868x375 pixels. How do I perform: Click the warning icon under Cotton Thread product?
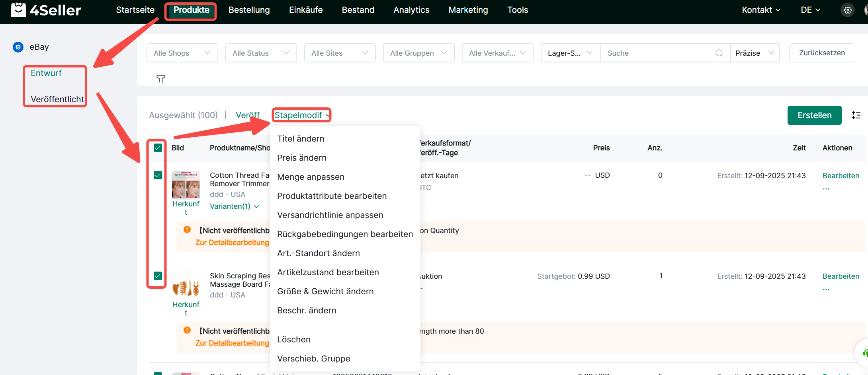pyautogui.click(x=187, y=230)
